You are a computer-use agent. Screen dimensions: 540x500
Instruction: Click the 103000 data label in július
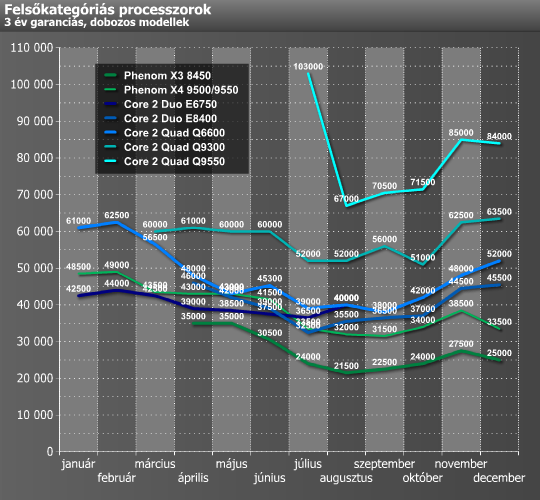click(x=308, y=66)
